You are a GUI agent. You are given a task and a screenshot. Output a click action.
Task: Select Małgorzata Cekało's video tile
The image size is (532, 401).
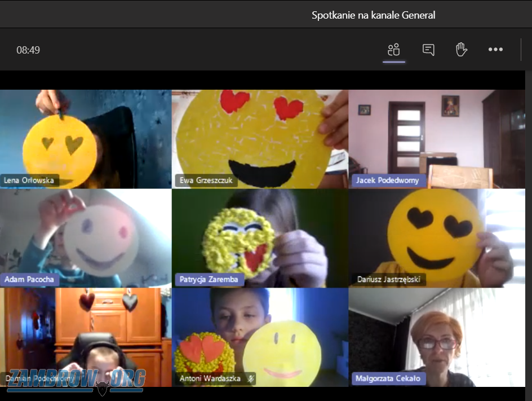(x=436, y=336)
